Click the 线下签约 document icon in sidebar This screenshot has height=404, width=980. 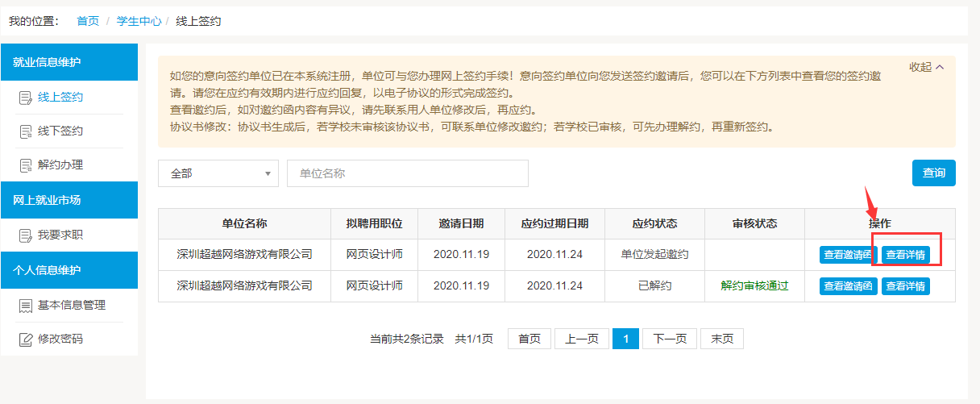pos(25,131)
